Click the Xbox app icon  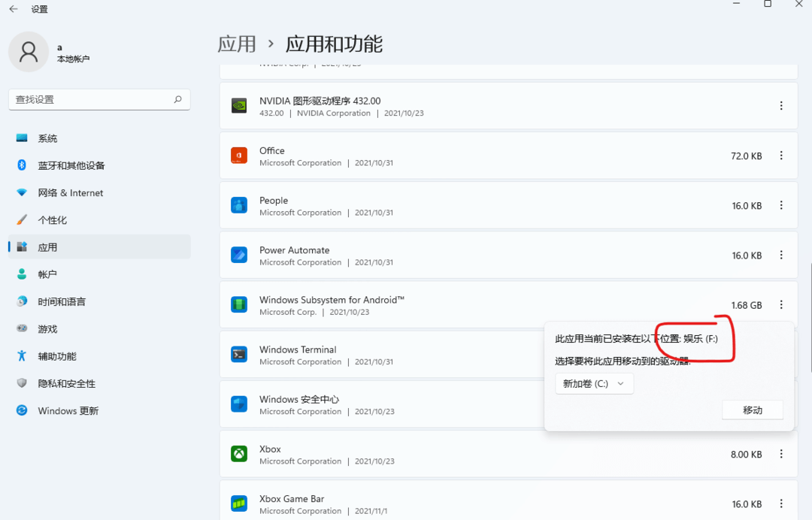point(239,454)
